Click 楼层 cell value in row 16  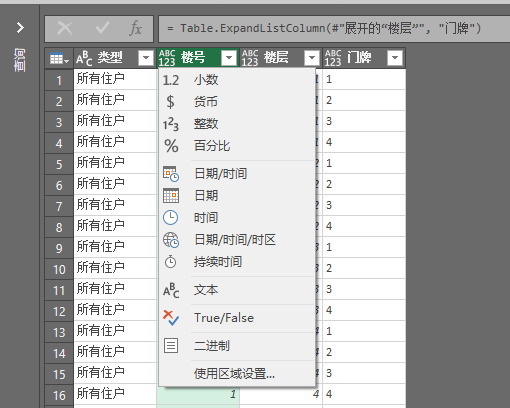coord(316,394)
